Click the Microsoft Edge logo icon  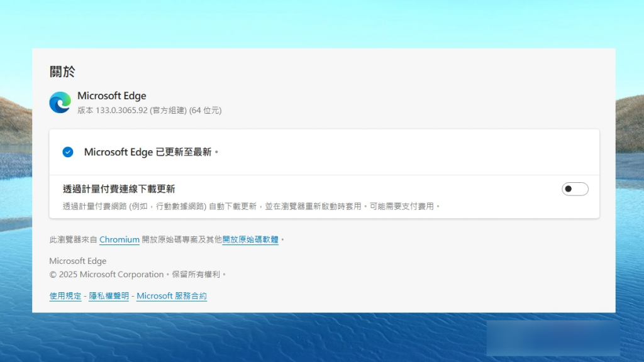pos(60,102)
